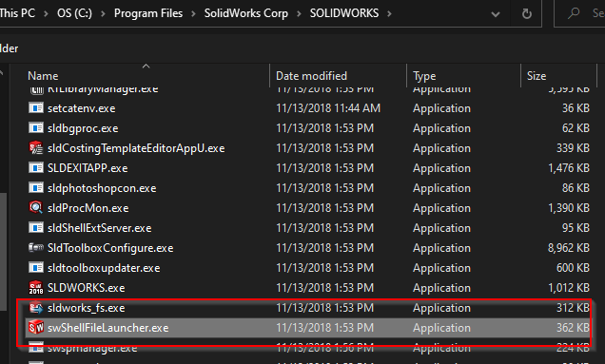Click the 8,962 KB size value
The width and height of the screenshot is (605, 364).
(x=569, y=248)
